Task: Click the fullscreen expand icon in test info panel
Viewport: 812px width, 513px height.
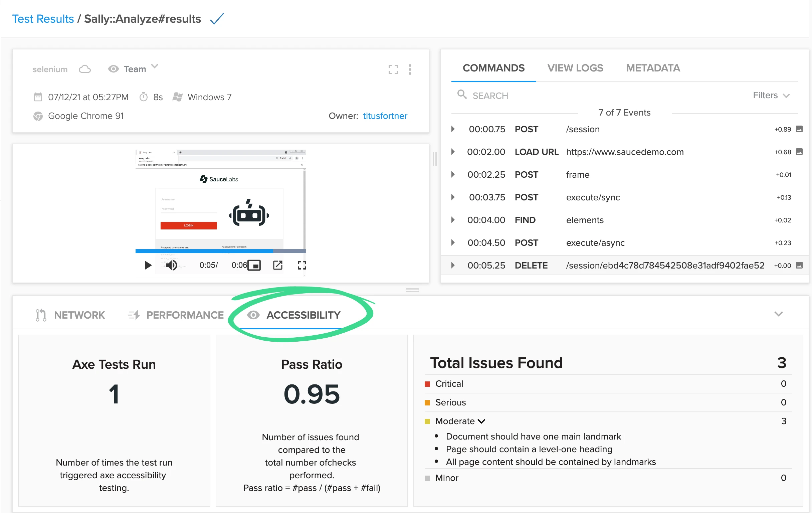Action: (x=393, y=69)
